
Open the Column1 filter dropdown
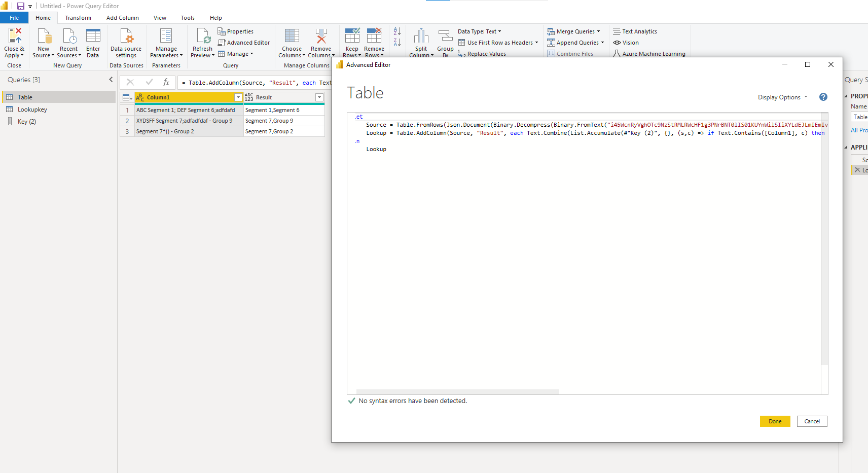pos(238,97)
